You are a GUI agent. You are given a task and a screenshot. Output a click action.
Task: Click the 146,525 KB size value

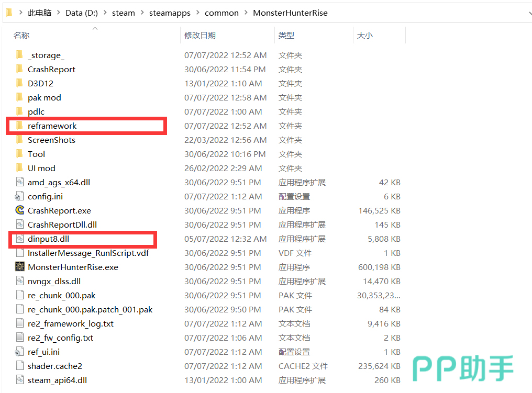pyautogui.click(x=379, y=210)
